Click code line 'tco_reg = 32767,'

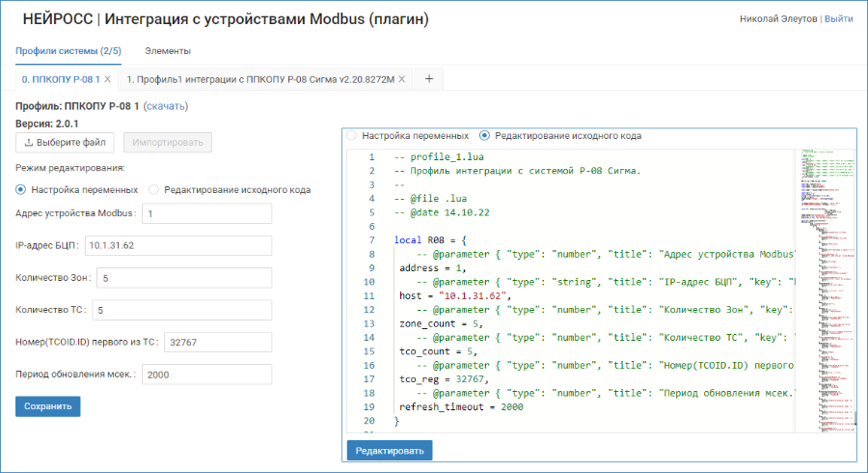pyautogui.click(x=444, y=378)
